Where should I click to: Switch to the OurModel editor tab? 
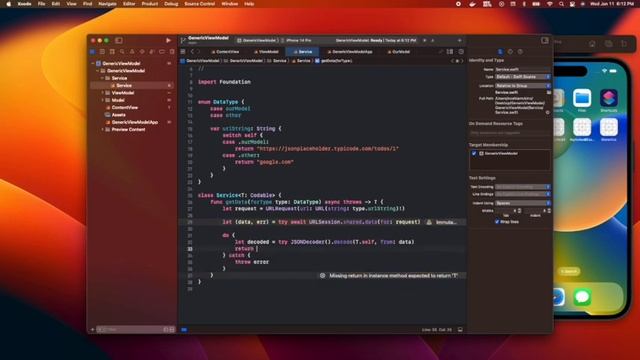click(x=398, y=52)
